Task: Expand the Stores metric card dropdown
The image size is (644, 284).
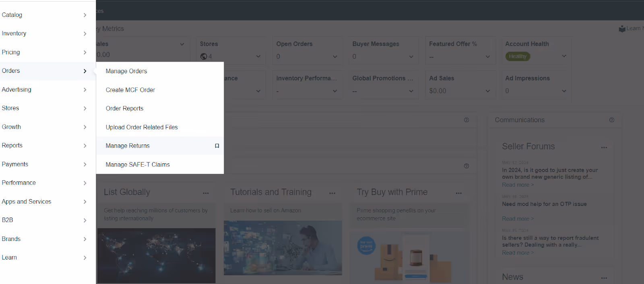Action: 258,57
